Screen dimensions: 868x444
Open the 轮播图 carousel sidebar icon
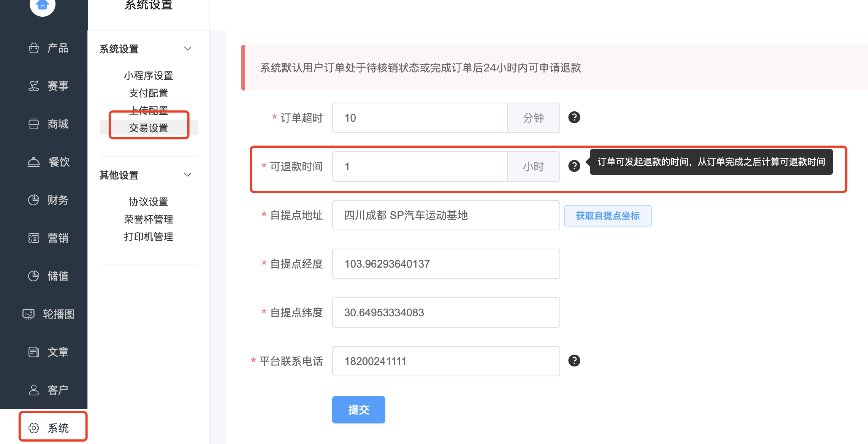29,314
